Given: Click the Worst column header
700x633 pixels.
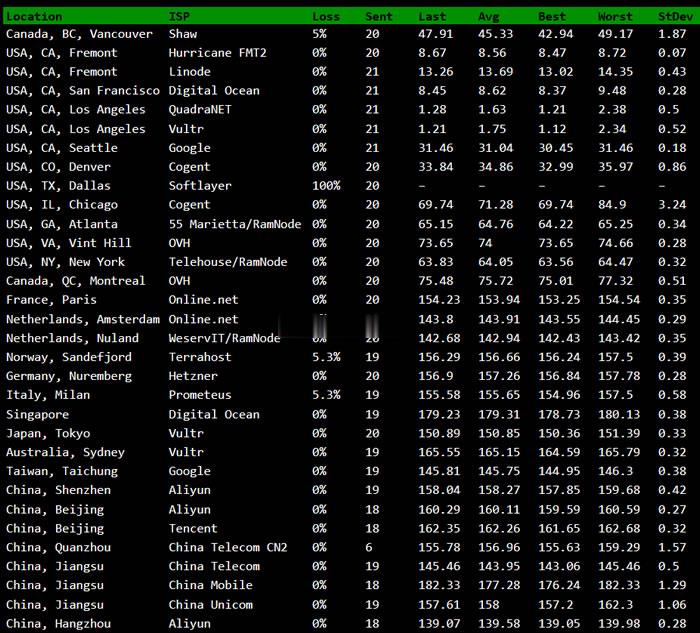Looking at the screenshot, I should tap(615, 17).
